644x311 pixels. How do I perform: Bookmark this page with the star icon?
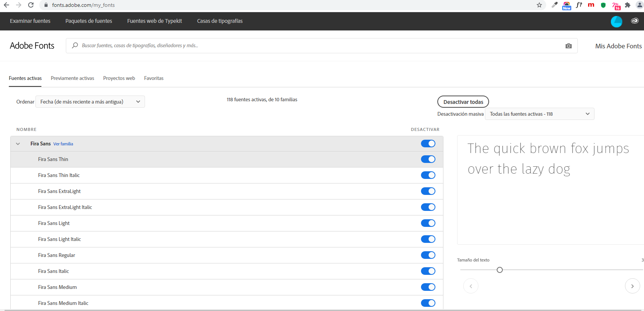coord(539,5)
